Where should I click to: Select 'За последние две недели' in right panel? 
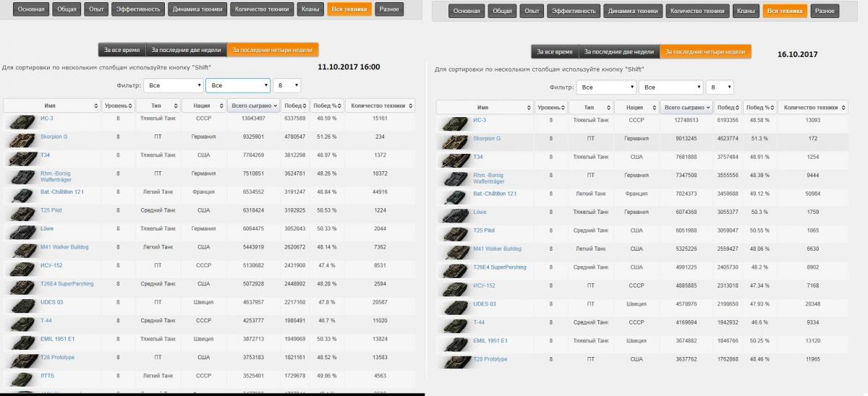point(618,51)
